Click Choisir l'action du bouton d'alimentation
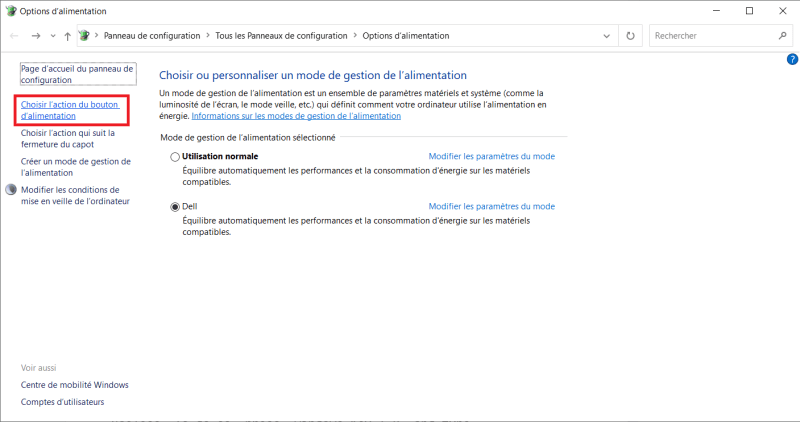The height and width of the screenshot is (422, 800). [70, 110]
